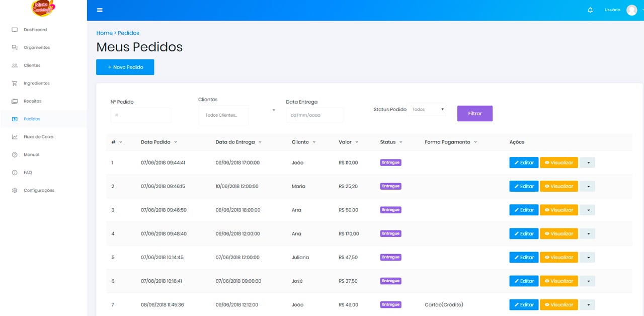Open the Status Pedido dropdown
The height and width of the screenshot is (316, 644).
[x=426, y=109]
